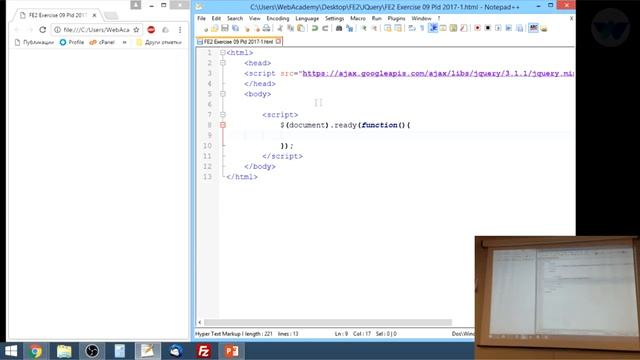640x360 pixels.
Task: Click the Paste clipboard icon
Action: pyautogui.click(x=301, y=28)
